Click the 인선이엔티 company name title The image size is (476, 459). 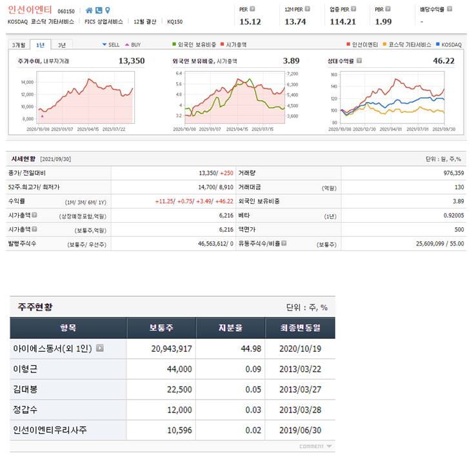click(30, 10)
